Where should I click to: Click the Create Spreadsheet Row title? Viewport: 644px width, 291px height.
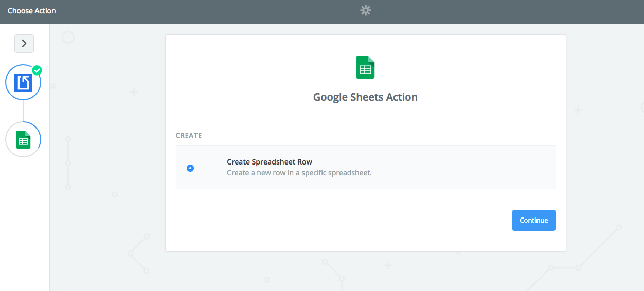[x=270, y=162]
